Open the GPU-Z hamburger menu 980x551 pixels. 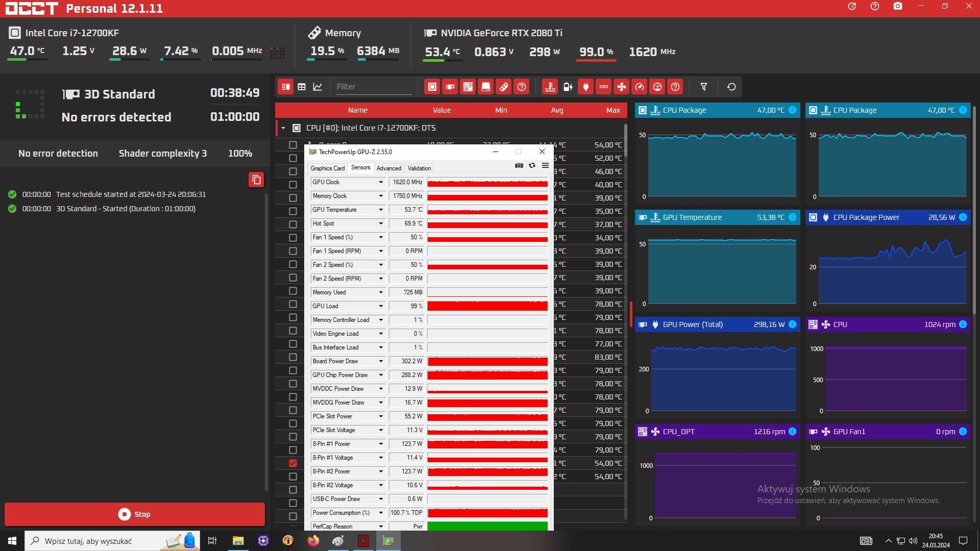[x=545, y=165]
